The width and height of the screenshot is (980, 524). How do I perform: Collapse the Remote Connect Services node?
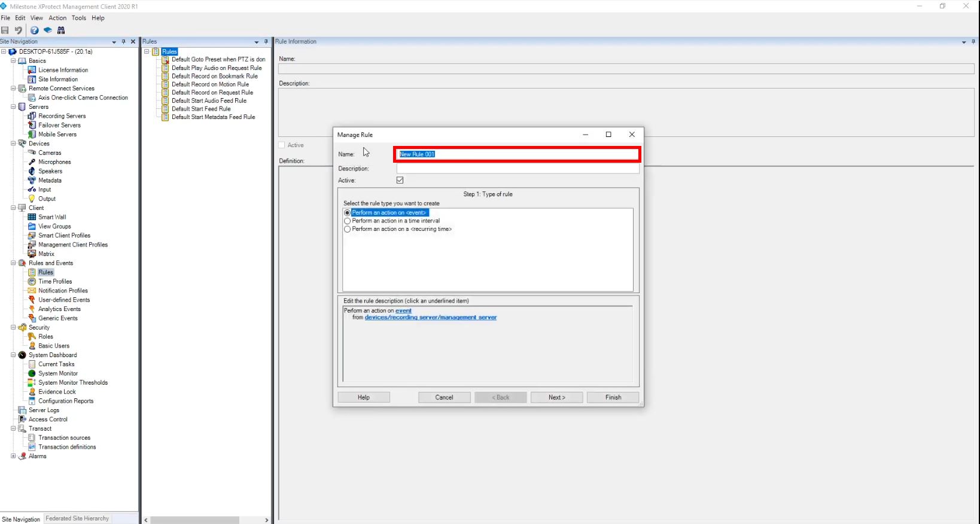pyautogui.click(x=13, y=89)
